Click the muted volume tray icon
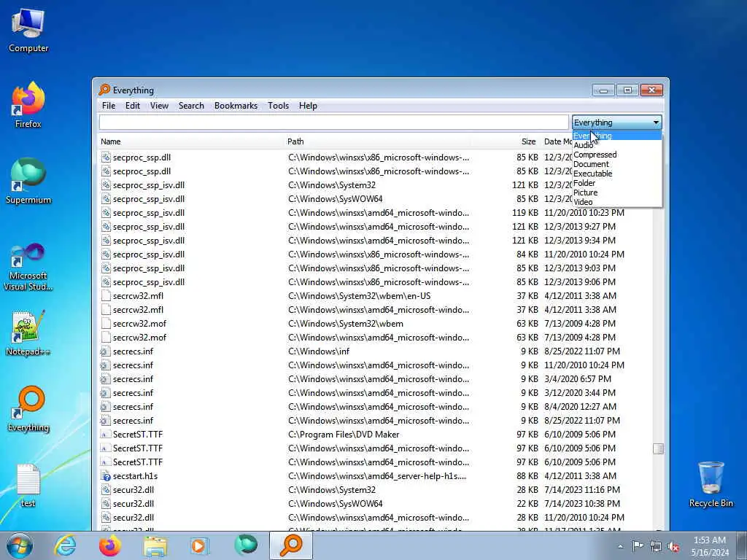This screenshot has height=560, width=747. point(673,546)
